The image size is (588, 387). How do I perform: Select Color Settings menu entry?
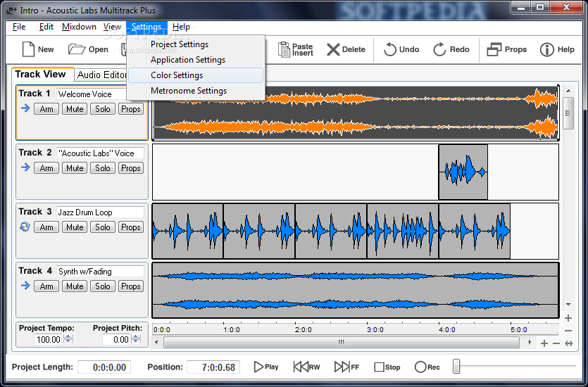coord(195,75)
